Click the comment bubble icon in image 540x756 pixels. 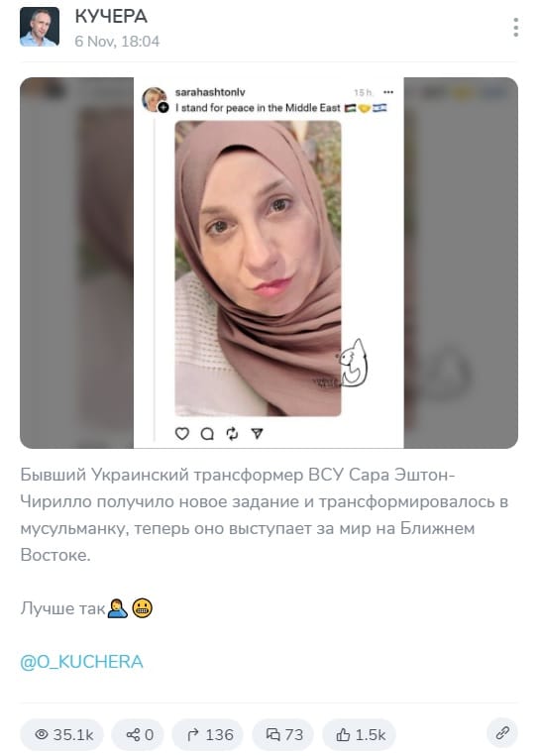(x=207, y=434)
